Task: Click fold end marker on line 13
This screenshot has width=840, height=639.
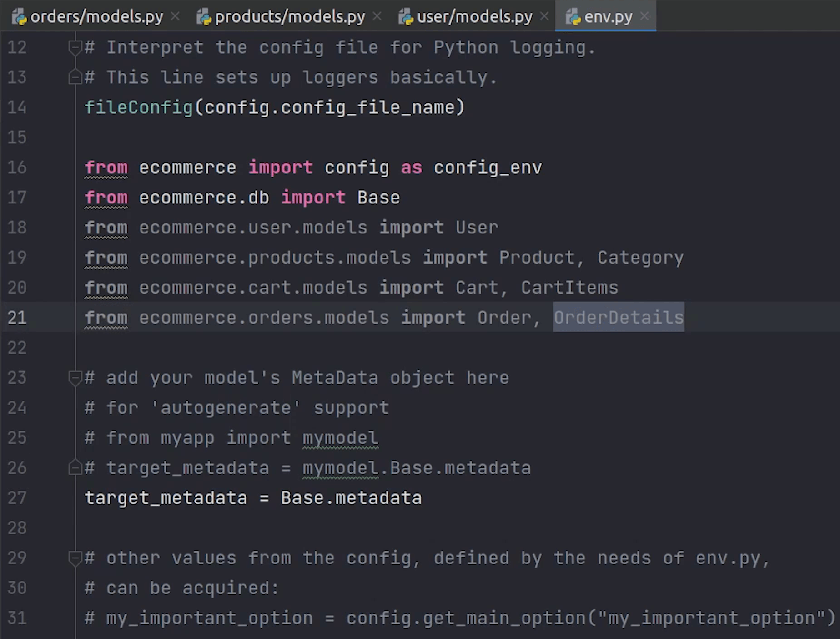Action: (x=75, y=77)
